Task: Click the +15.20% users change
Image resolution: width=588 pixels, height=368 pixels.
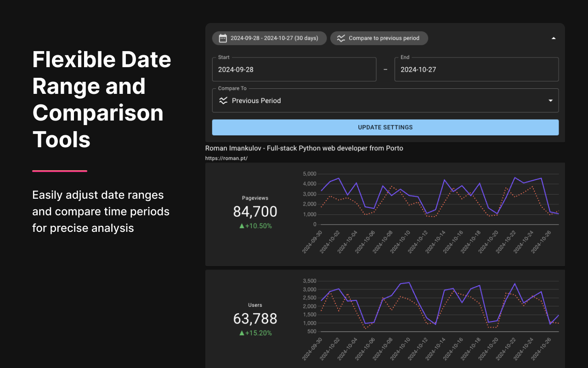Action: pyautogui.click(x=255, y=333)
